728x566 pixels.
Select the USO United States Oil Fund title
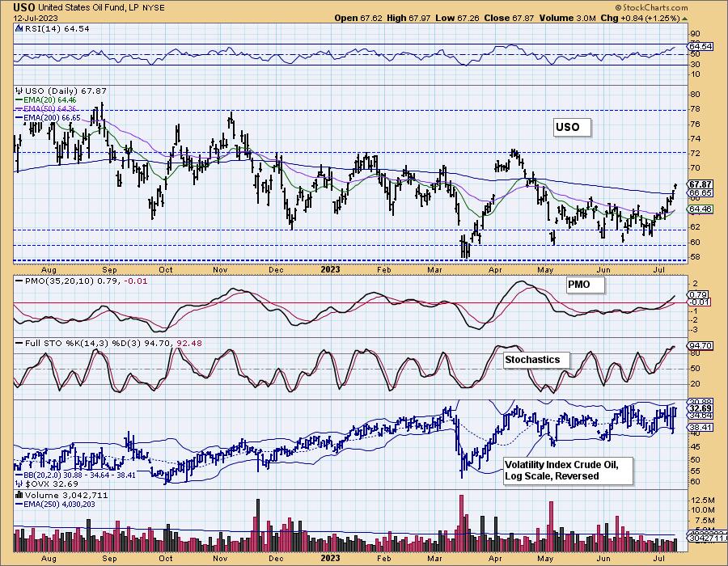[x=88, y=7]
